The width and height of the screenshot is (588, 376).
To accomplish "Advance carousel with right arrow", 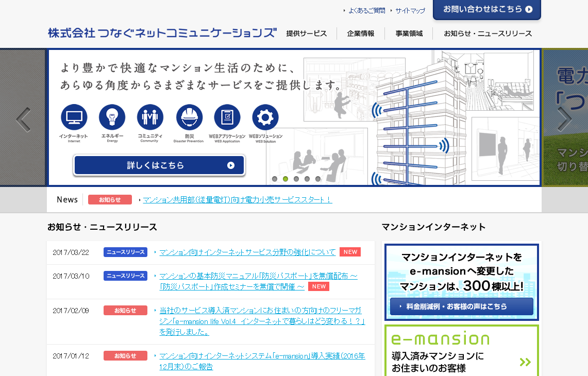I will (565, 119).
